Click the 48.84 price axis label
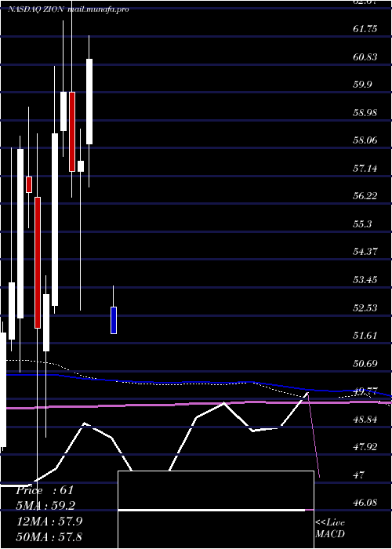 [365, 419]
